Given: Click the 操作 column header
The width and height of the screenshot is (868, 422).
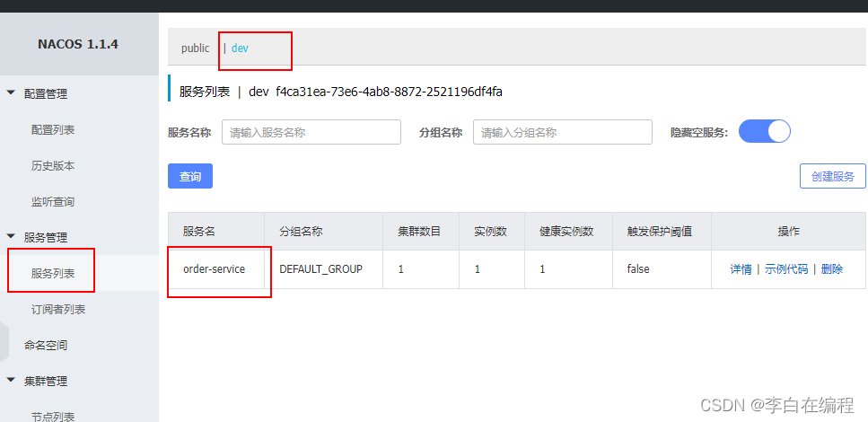Looking at the screenshot, I should pos(788,232).
